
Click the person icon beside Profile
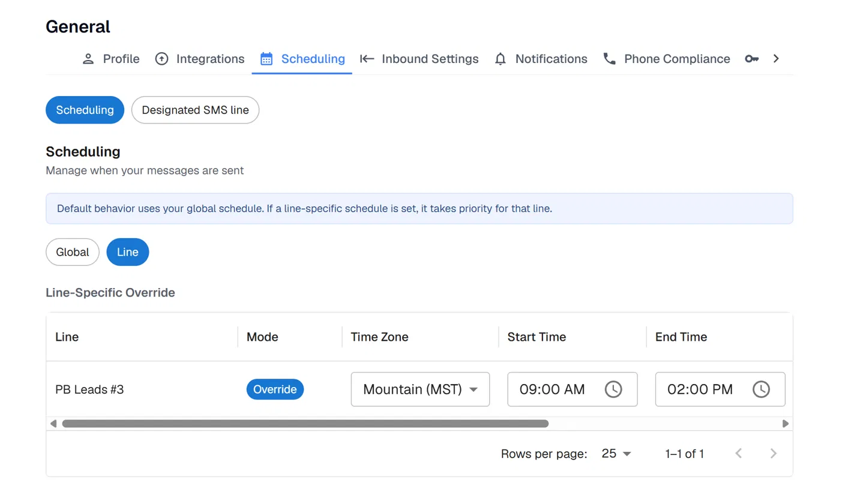88,59
